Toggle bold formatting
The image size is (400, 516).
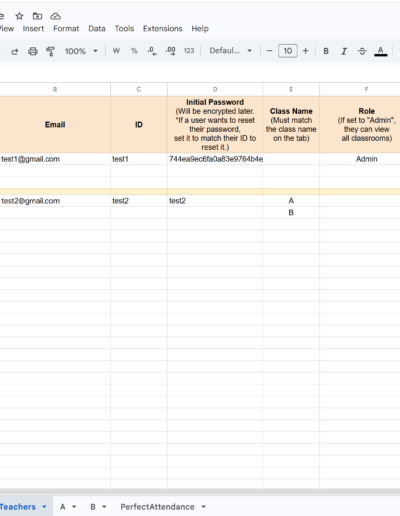coord(326,51)
